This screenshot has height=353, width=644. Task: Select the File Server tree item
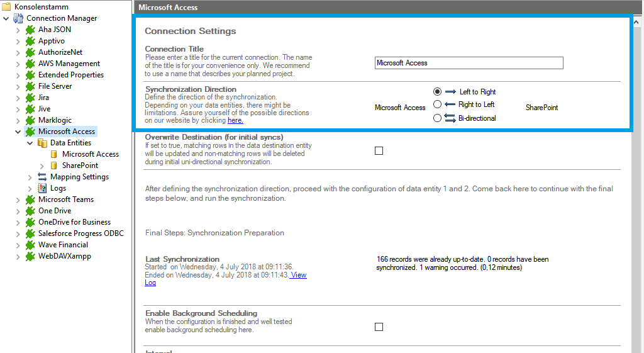pyautogui.click(x=55, y=86)
